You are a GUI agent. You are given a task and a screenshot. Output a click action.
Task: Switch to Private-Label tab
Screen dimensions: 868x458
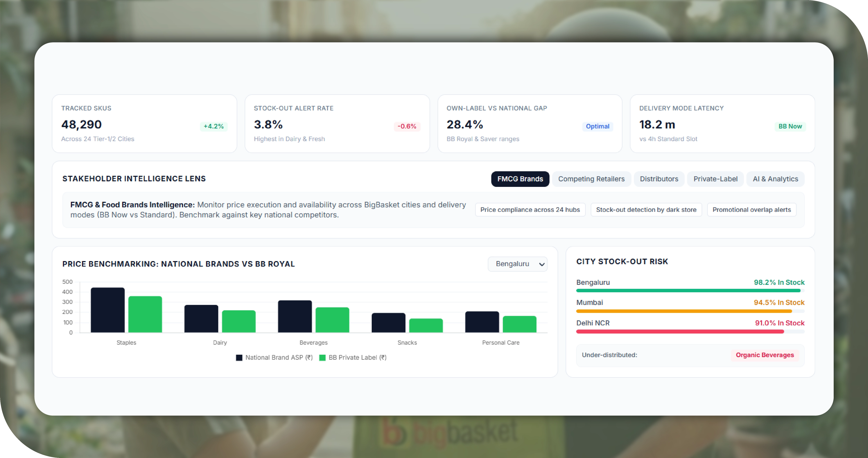pyautogui.click(x=715, y=179)
